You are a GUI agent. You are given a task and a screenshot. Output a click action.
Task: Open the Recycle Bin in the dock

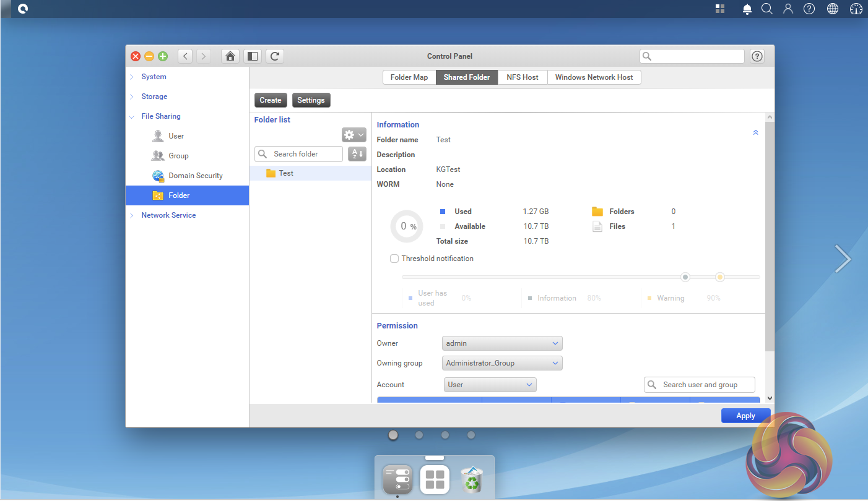[x=473, y=479]
